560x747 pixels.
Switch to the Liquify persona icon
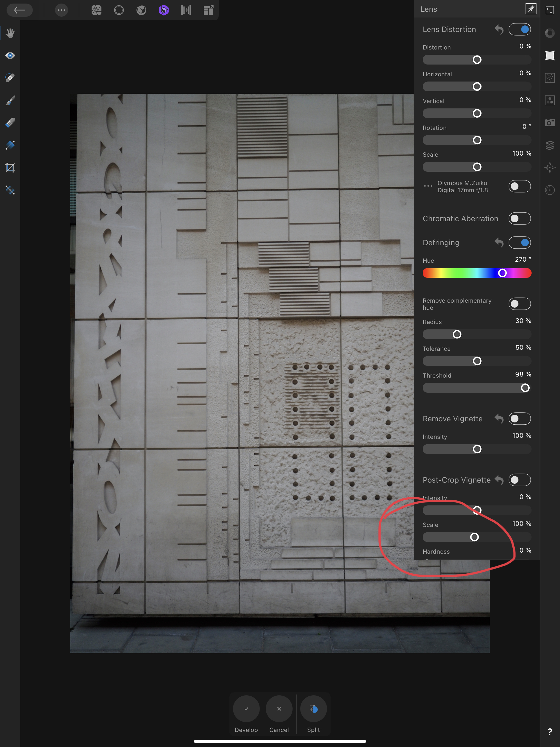[x=119, y=10]
